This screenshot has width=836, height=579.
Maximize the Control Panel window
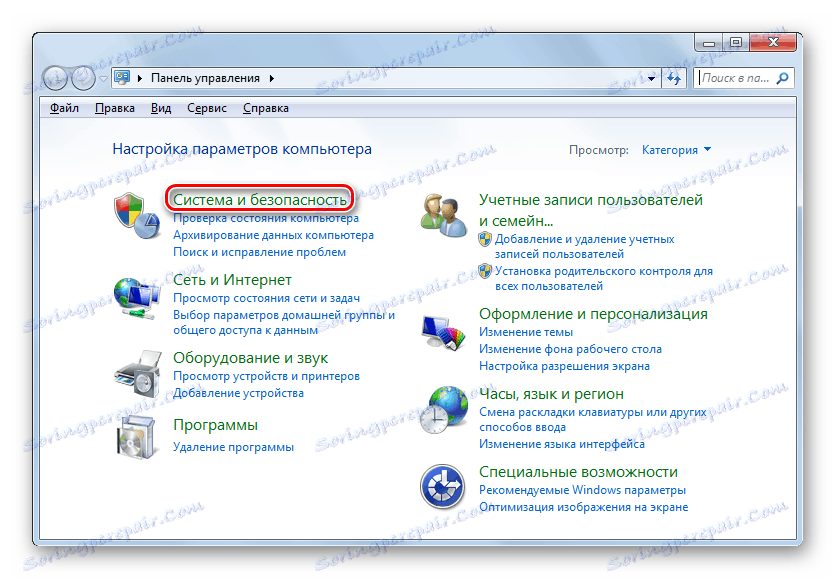(736, 43)
